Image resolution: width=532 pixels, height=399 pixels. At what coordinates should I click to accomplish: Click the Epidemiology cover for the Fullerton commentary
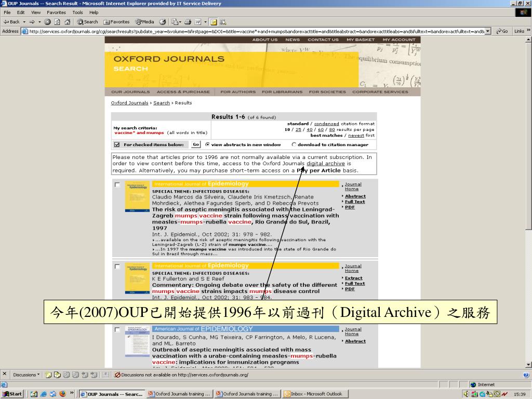point(137,278)
